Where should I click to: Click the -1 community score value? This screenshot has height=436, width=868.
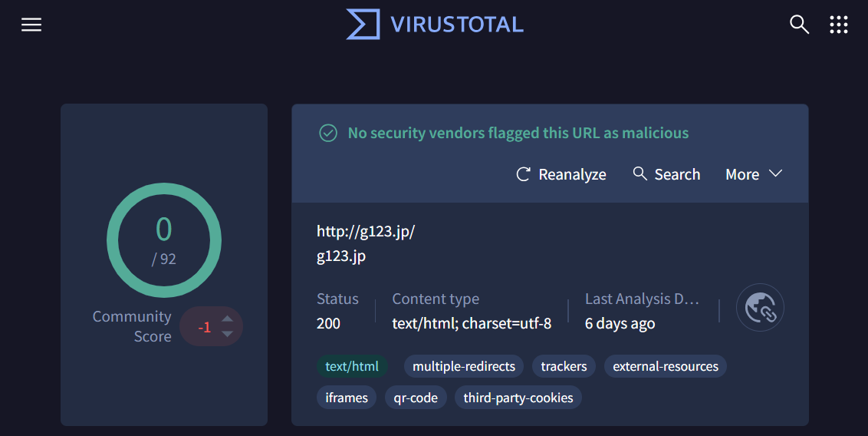click(204, 328)
